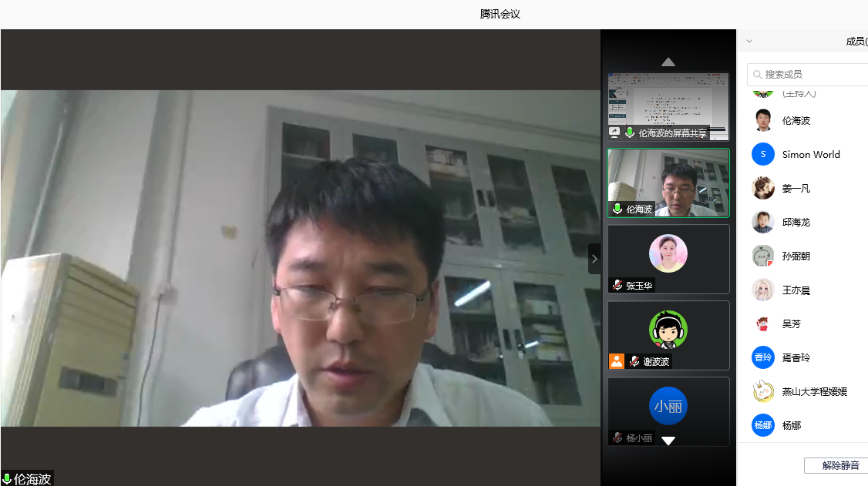The image size is (868, 486).
Task: Click microphone icon on screen share tile
Action: [x=629, y=132]
